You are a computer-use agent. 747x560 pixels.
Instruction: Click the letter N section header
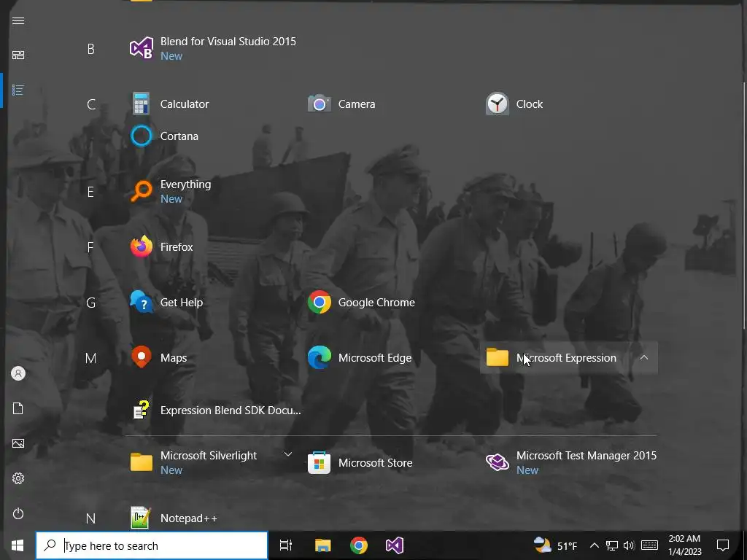[x=90, y=518]
